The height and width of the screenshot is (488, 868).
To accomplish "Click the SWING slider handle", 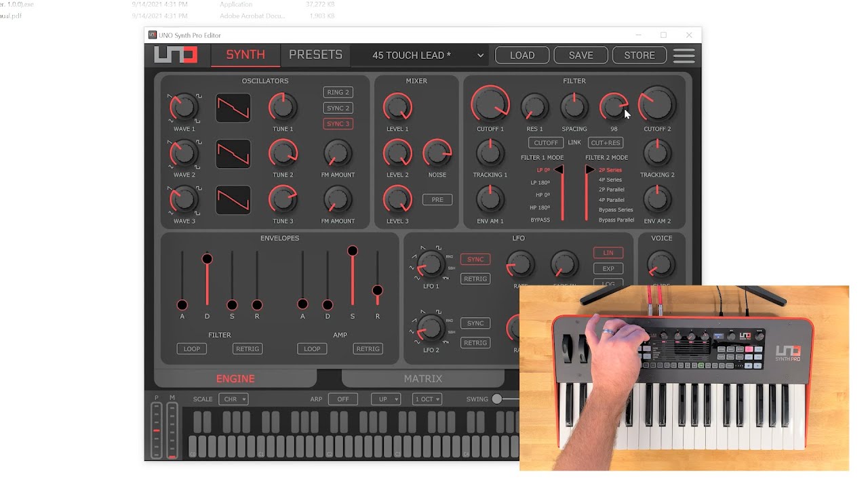I will [x=497, y=399].
